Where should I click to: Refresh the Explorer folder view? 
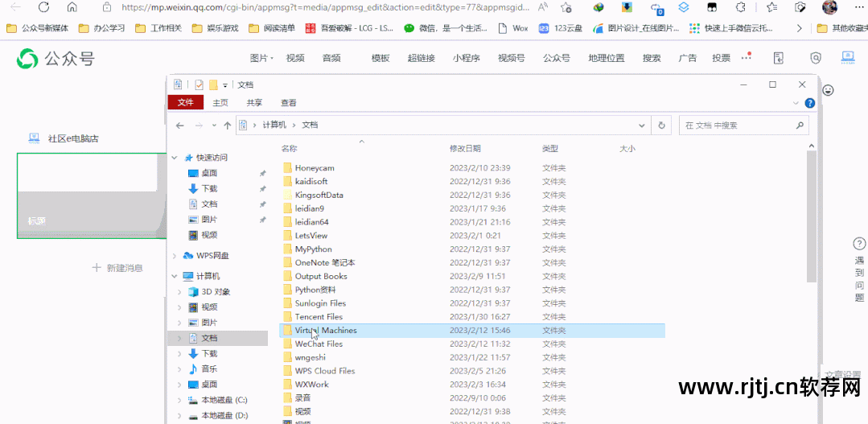pos(661,126)
